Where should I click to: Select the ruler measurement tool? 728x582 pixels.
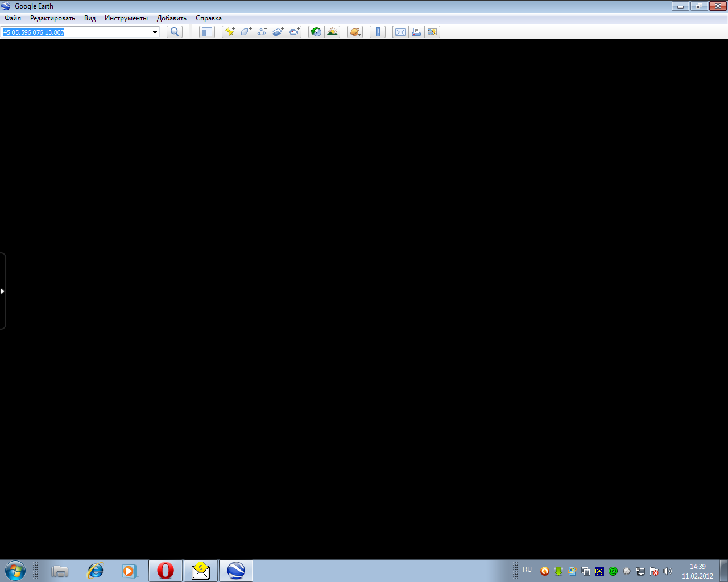(x=378, y=32)
